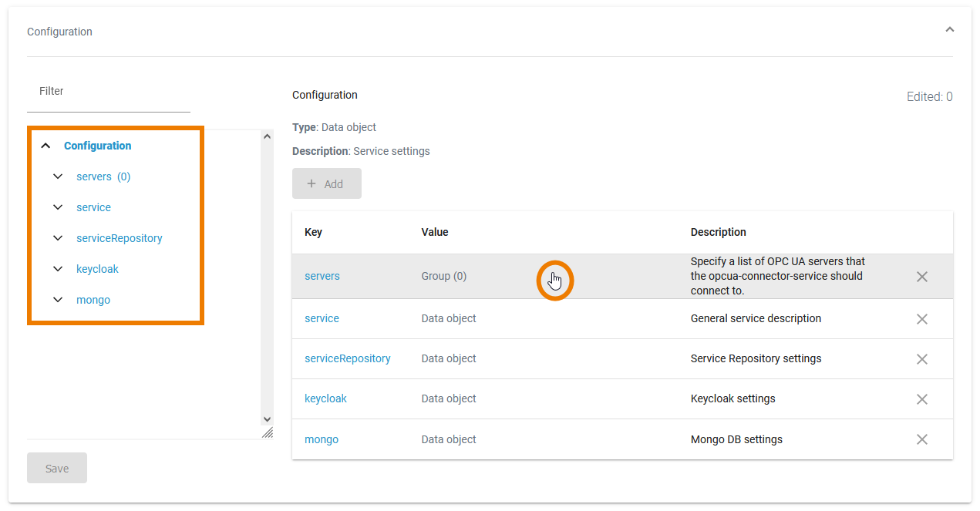Click the Filter input field
The height and width of the screenshot is (511, 980).
[x=108, y=91]
